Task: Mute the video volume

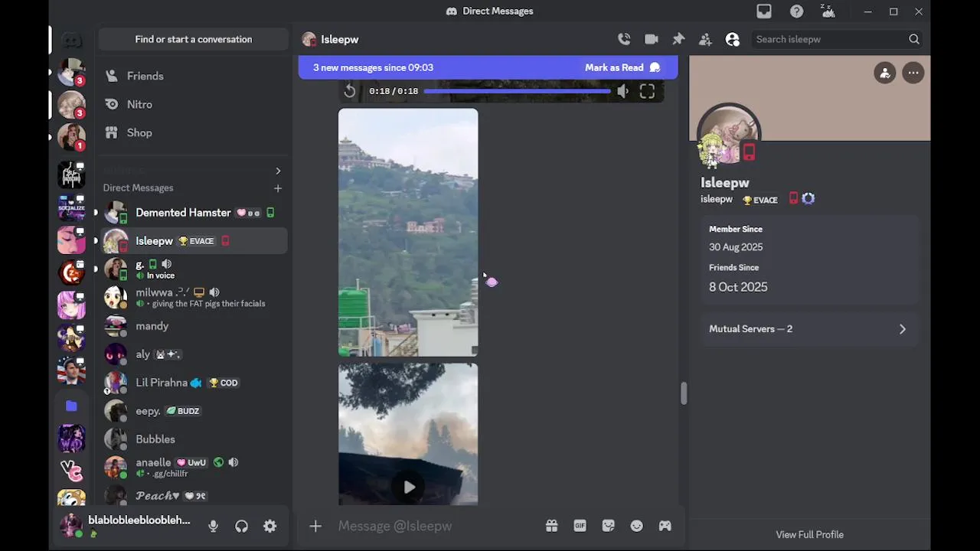Action: [623, 91]
